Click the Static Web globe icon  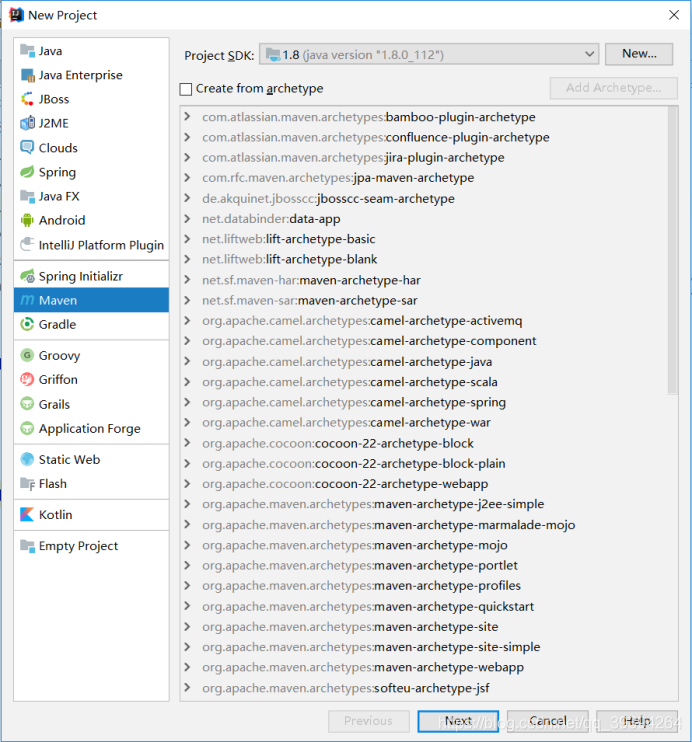27,459
